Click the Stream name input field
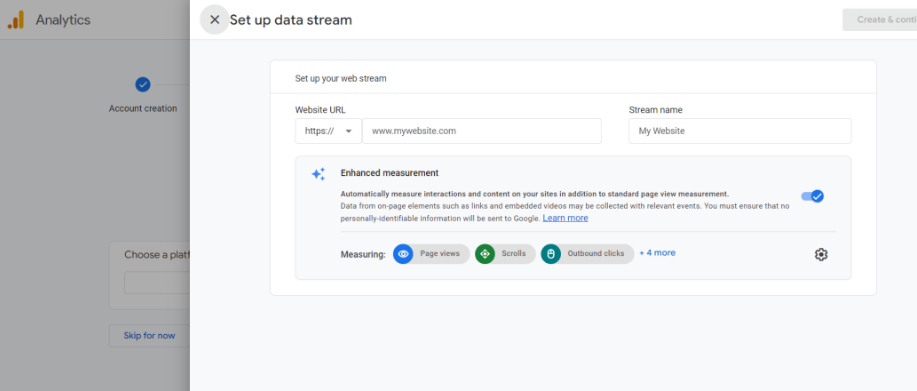This screenshot has height=391, width=917. click(740, 131)
